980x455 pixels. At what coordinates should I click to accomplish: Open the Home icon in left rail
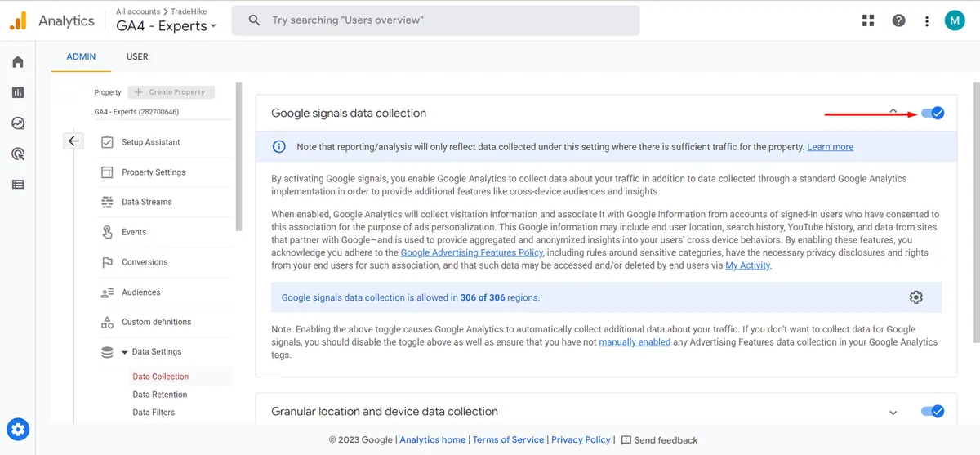pyautogui.click(x=18, y=62)
